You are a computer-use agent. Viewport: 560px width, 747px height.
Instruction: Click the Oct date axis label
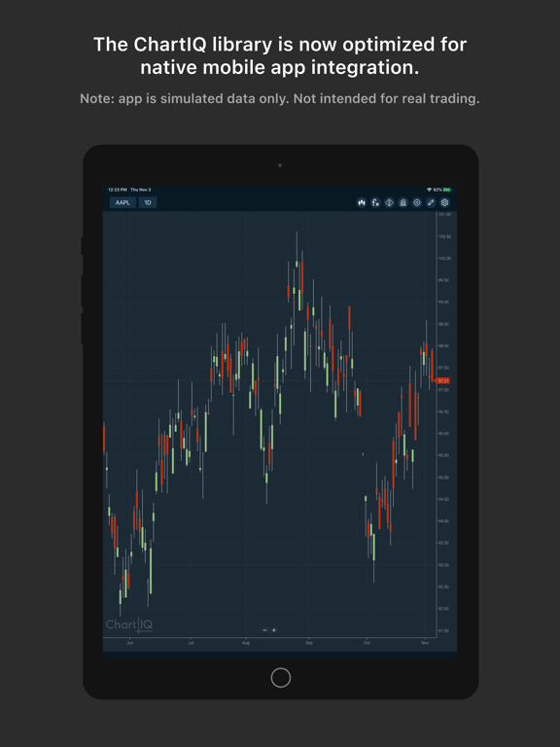pyautogui.click(x=367, y=643)
